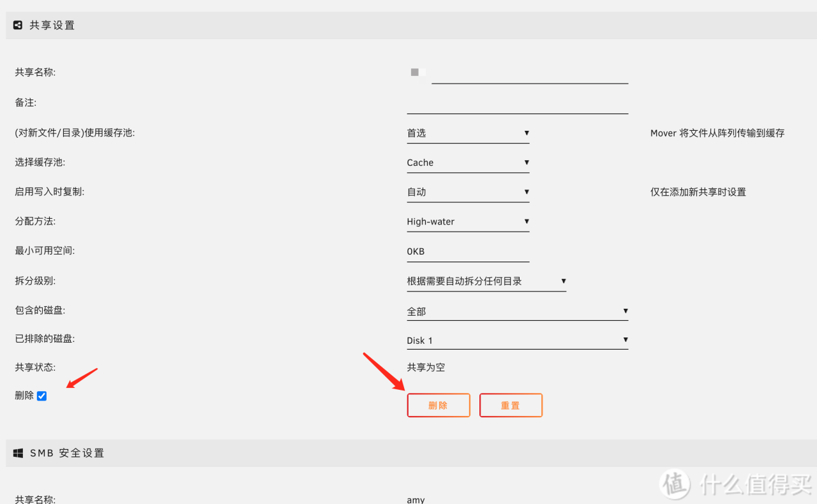Open the 拆分级别 split level dropdown
The height and width of the screenshot is (504, 817).
(486, 281)
